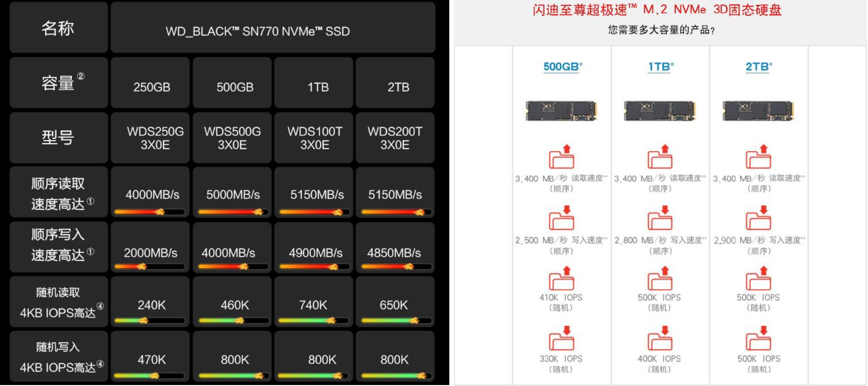
Task: Click the WDS250G 3X0E model cell
Action: click(150, 138)
